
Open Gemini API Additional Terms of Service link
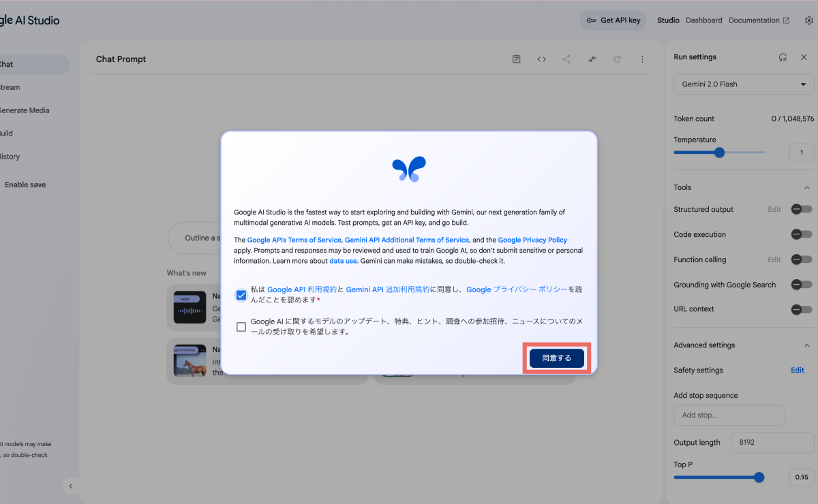(407, 240)
